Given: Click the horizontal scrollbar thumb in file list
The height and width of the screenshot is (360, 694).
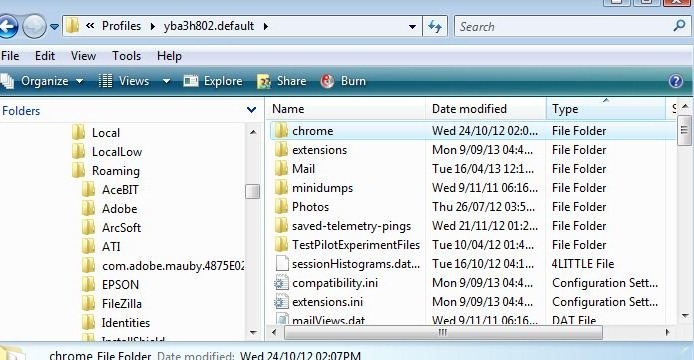Looking at the screenshot, I should [x=443, y=332].
